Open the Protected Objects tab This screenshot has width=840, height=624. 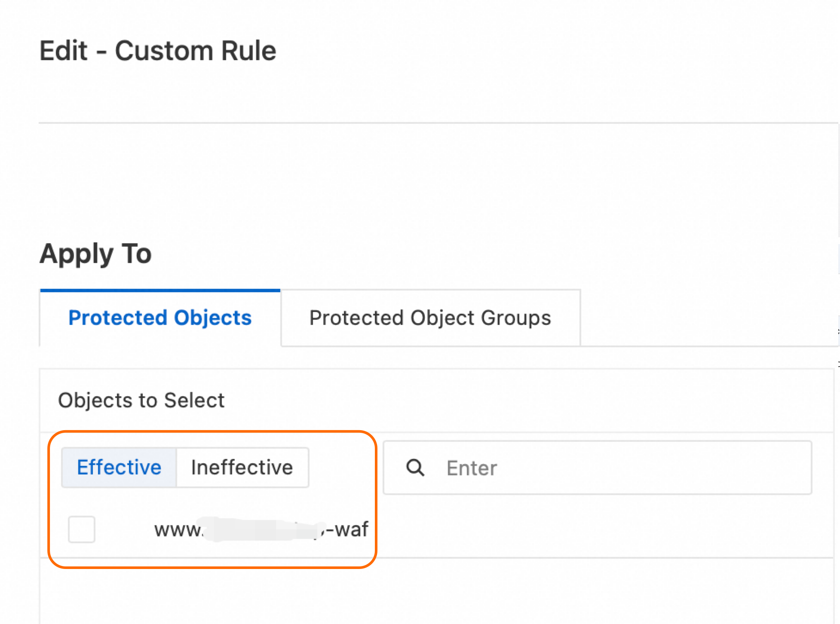(160, 318)
